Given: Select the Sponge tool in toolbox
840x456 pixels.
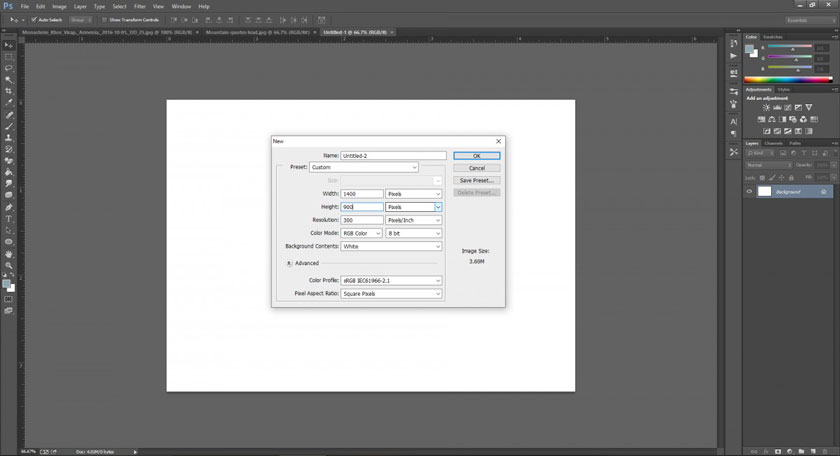Looking at the screenshot, I should 9,196.
